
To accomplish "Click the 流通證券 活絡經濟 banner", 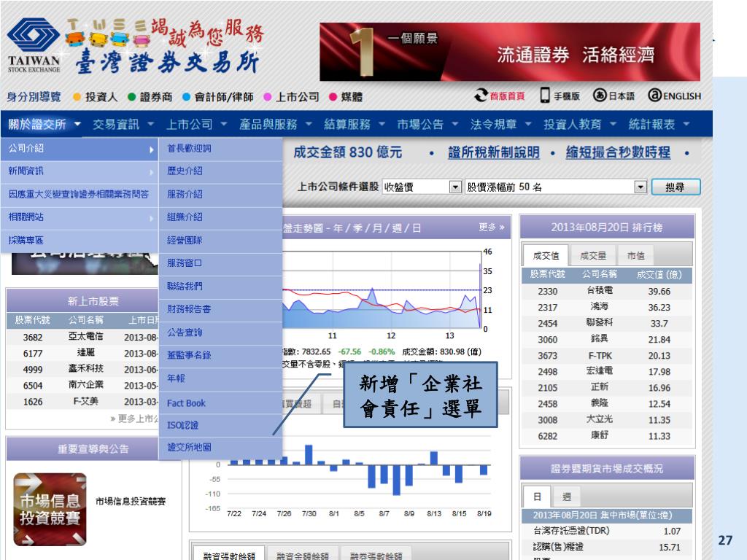I will pyautogui.click(x=510, y=52).
